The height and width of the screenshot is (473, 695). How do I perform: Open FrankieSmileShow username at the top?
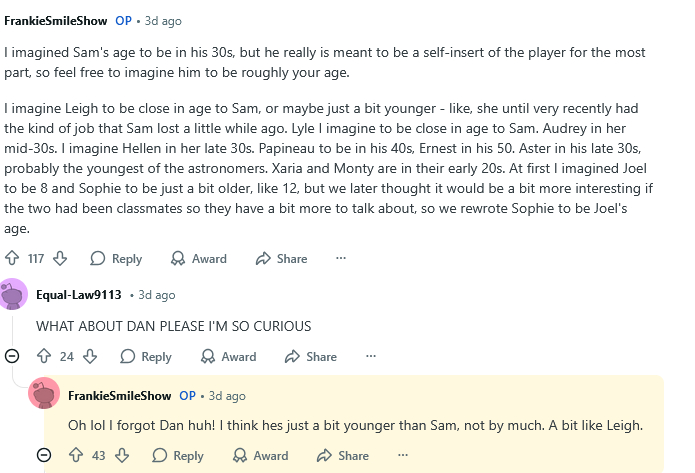(56, 20)
